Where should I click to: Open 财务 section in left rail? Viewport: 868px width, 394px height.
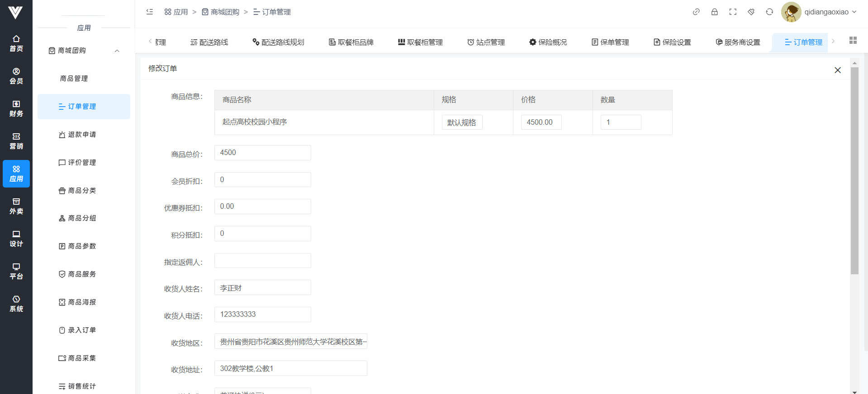click(x=16, y=108)
